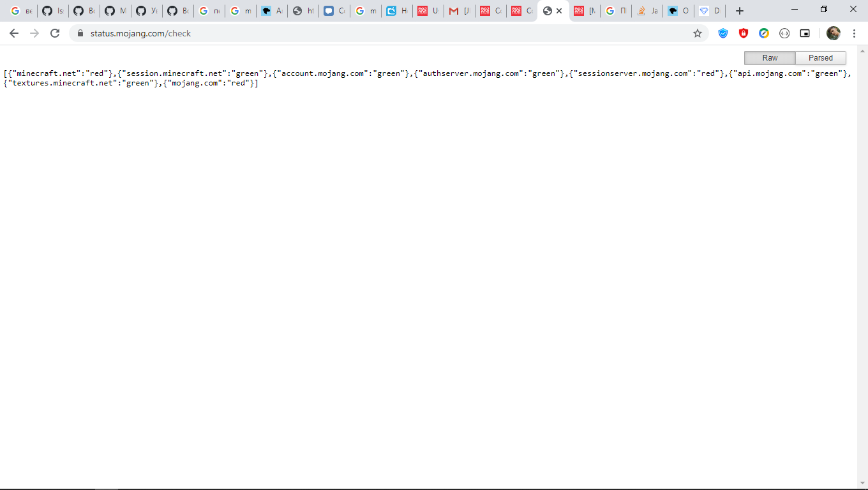Image resolution: width=868 pixels, height=490 pixels.
Task: Click the "api.mojang.com" entry
Action: click(x=789, y=73)
